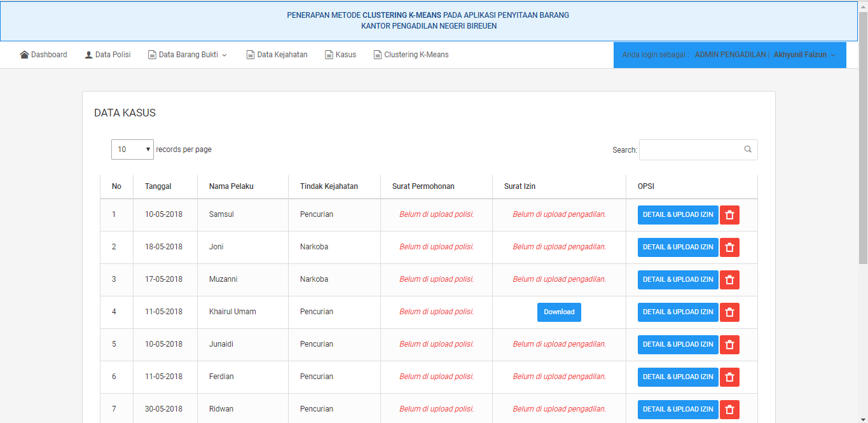
Task: Open the Data Polisi menu item
Action: pyautogui.click(x=107, y=55)
